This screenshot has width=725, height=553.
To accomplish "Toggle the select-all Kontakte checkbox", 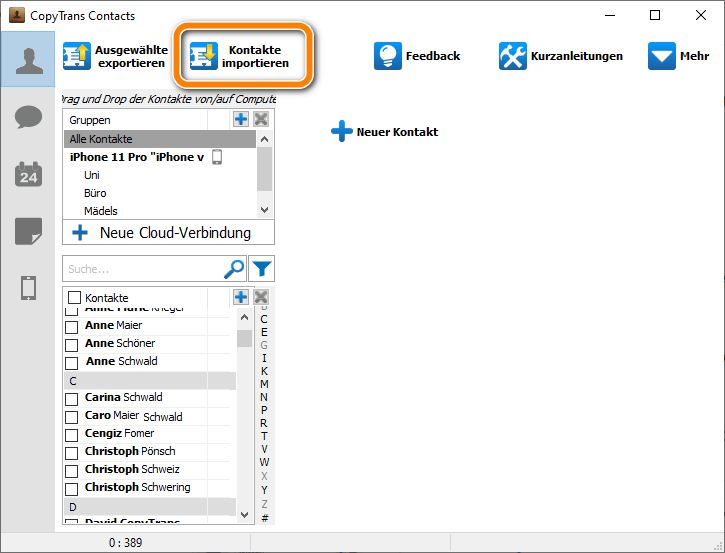I will [x=74, y=297].
